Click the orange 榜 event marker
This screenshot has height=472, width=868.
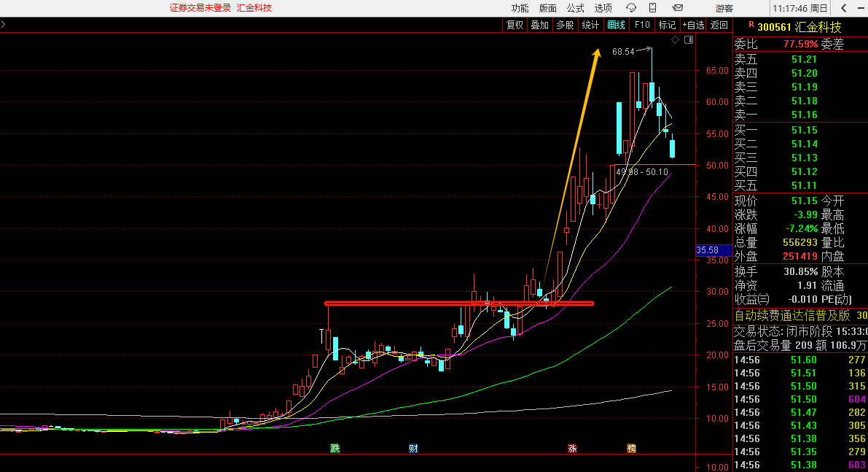coord(632,448)
